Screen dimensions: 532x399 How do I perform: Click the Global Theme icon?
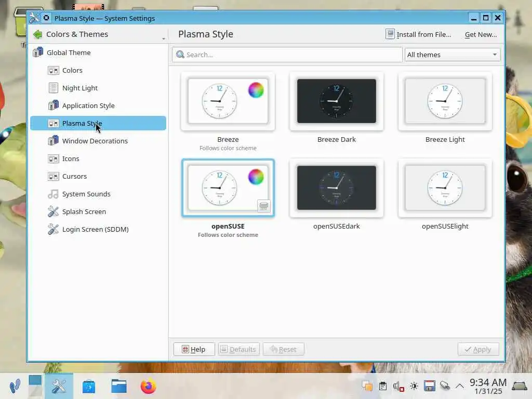(37, 52)
